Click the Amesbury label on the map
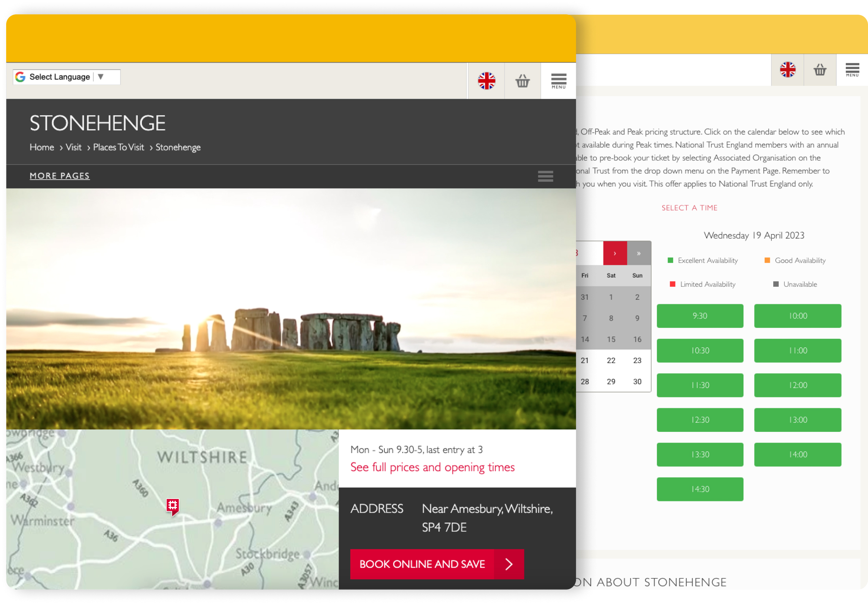 (244, 508)
